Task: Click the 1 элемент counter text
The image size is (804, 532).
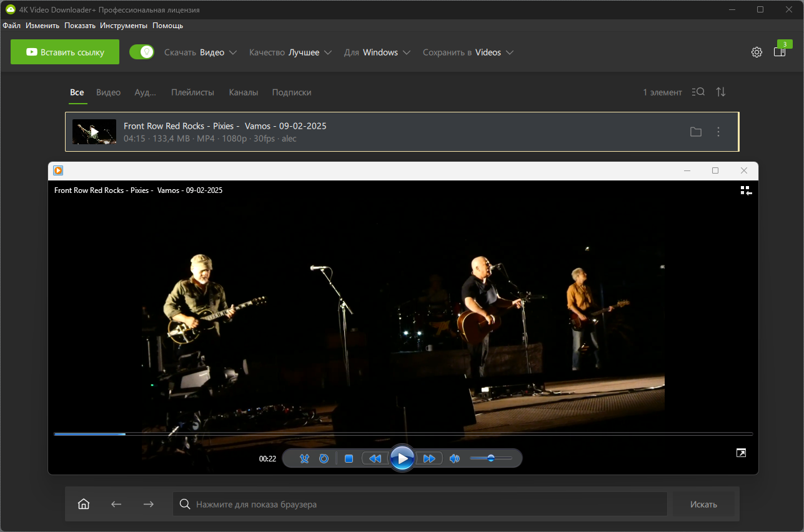Action: point(663,92)
